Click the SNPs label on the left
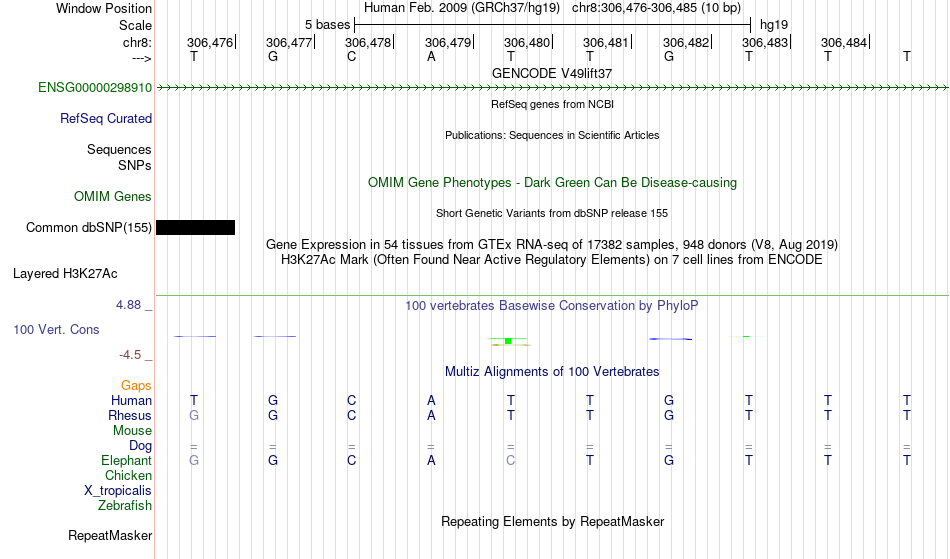The image size is (950, 559). tap(135, 165)
